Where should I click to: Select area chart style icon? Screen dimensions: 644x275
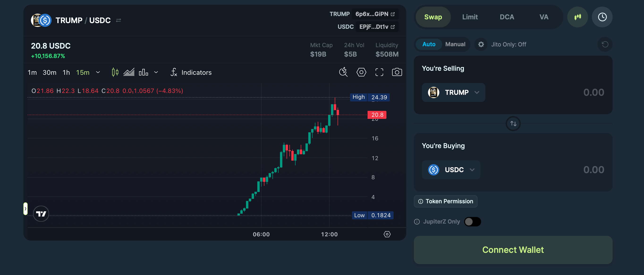[x=129, y=72]
